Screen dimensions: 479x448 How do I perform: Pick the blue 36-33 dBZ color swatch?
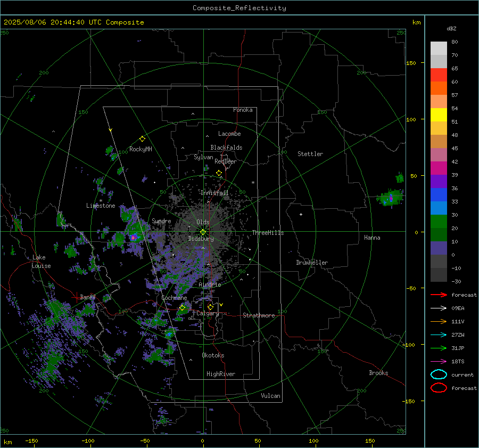(x=439, y=195)
